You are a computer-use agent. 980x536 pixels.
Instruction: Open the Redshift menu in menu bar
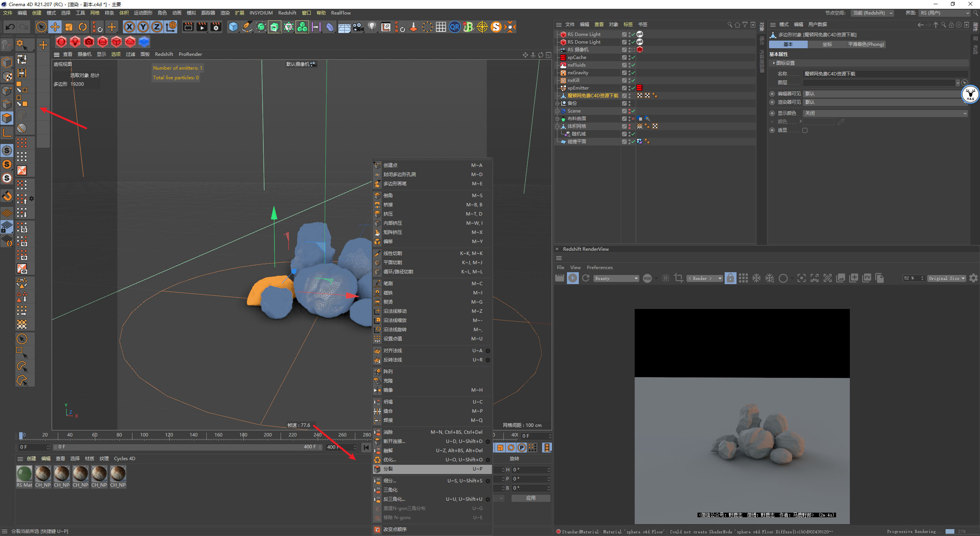tap(287, 13)
